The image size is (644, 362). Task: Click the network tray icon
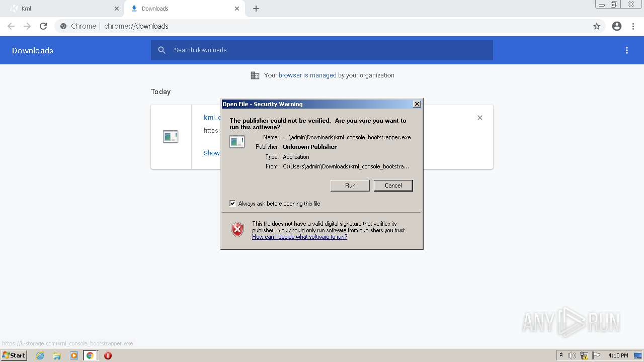click(584, 355)
